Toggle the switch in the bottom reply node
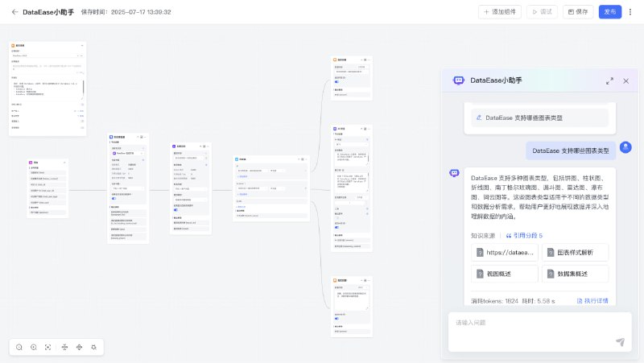 pyautogui.click(x=337, y=320)
